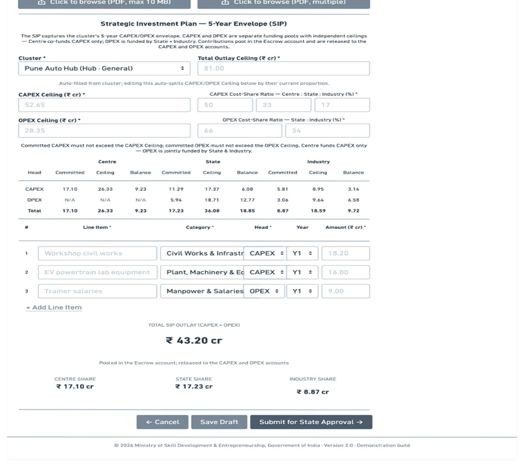Click line item 1 name field 'Workshop civil works'
The image size is (520, 465).
[97, 253]
